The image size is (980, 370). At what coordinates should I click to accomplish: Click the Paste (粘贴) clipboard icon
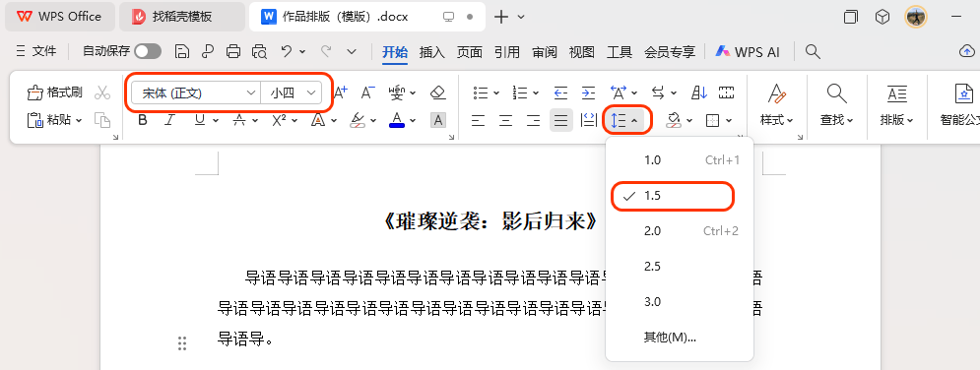click(x=34, y=120)
